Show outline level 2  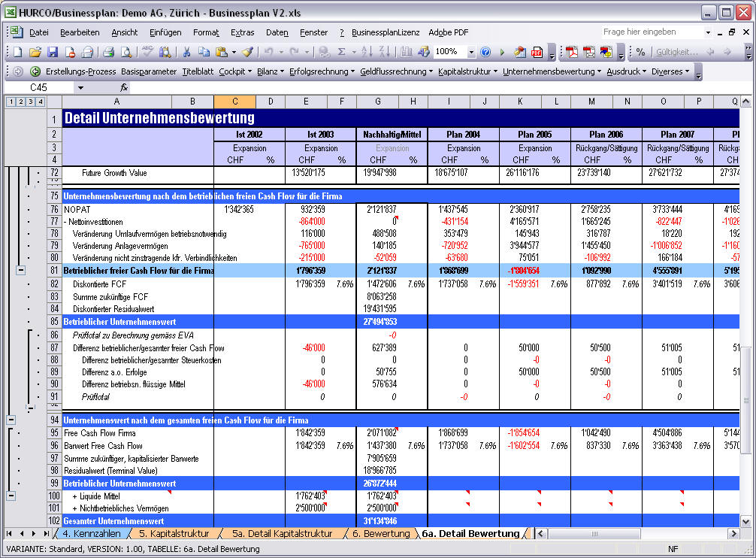coord(21,102)
